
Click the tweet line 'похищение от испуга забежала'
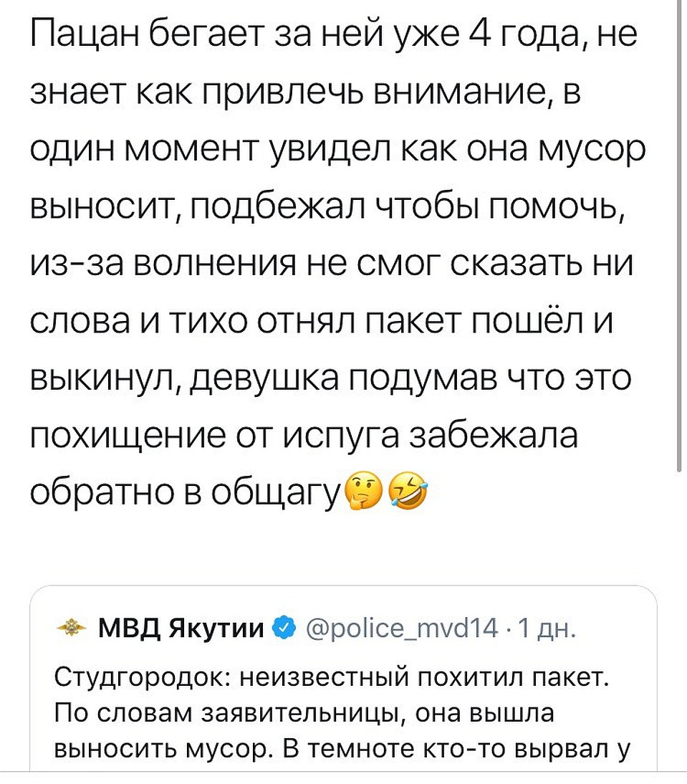(x=304, y=436)
